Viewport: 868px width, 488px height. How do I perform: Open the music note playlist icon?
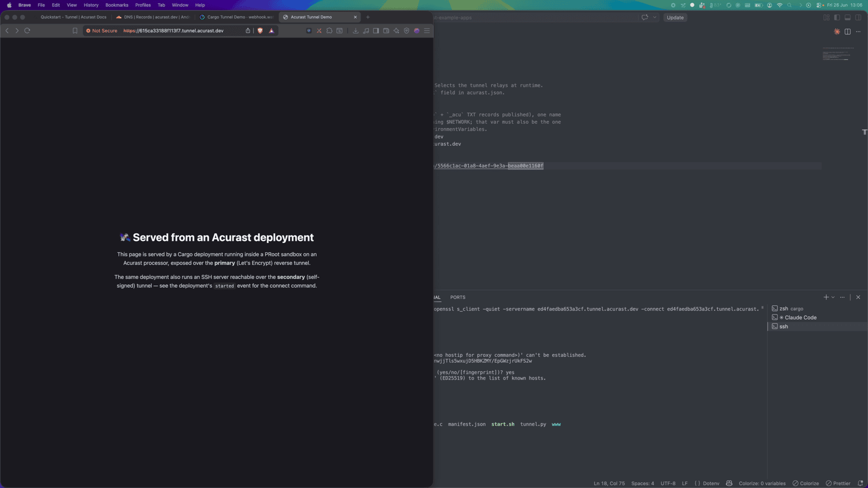click(366, 31)
